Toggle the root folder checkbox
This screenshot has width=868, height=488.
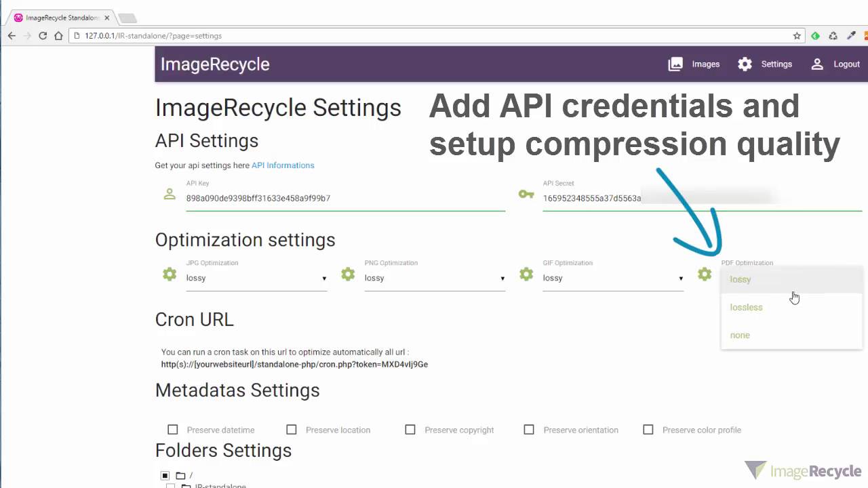[x=165, y=476]
